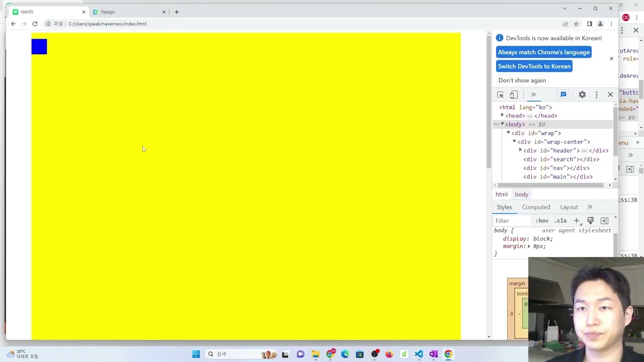The height and width of the screenshot is (362, 644).
Task: Open the DevTools issues speech bubble indicator
Action: point(563,95)
